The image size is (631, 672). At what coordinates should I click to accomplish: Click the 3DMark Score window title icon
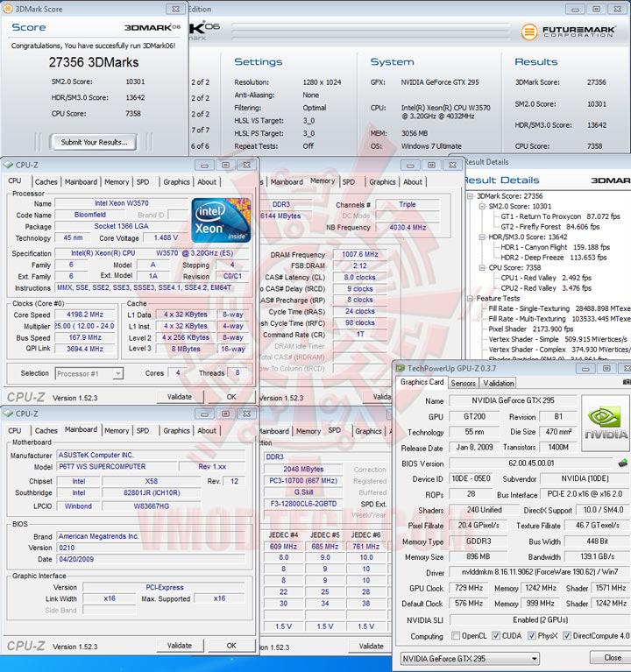click(7, 9)
